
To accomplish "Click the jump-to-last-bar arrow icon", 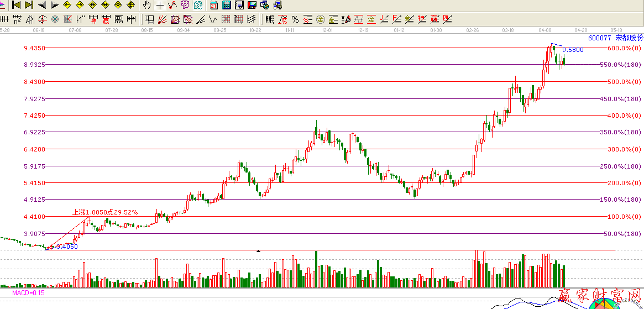I will tap(29, 5).
